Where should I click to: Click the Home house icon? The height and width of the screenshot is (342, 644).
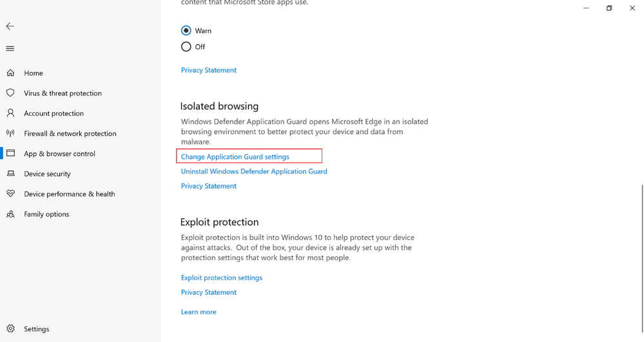(x=11, y=73)
